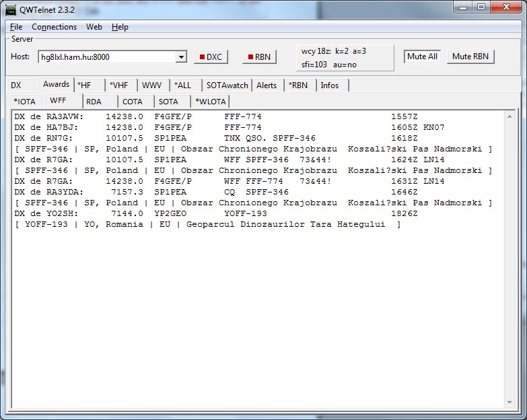Select the SOTAwatch tab
Image resolution: width=527 pixels, height=420 pixels.
pyautogui.click(x=227, y=85)
